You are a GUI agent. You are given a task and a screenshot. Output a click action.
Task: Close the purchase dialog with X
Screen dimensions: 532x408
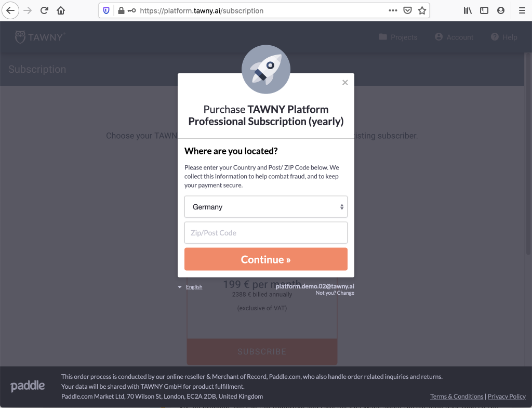(345, 83)
